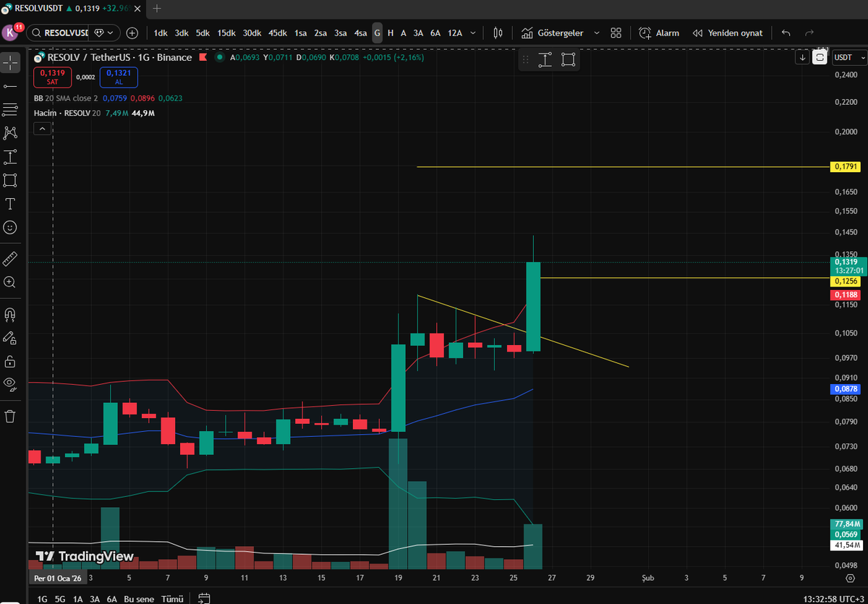Select the Text annotation tool
868x604 pixels.
point(10,204)
